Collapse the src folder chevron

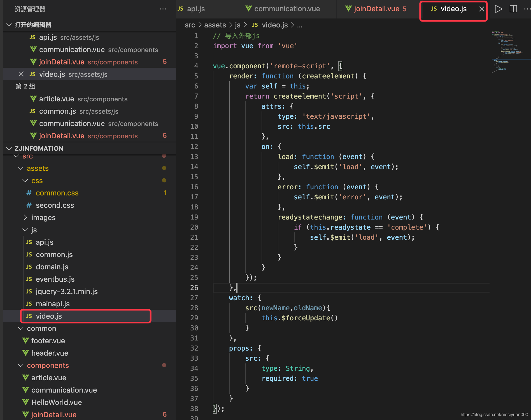coord(17,156)
